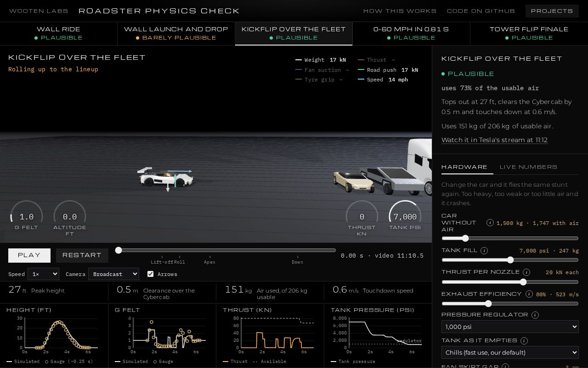Click the Weight 17 kN legend entry
588x368 pixels.
click(x=321, y=60)
